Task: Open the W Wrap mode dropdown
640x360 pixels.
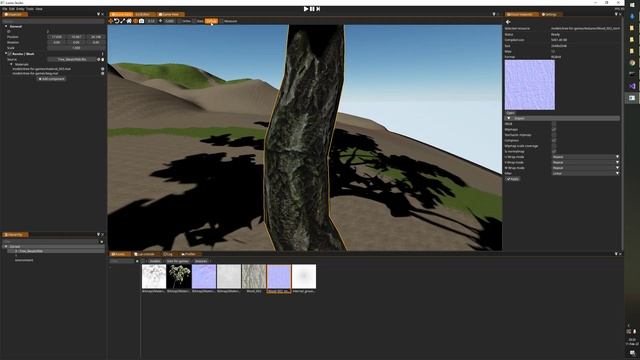Action: (x=586, y=168)
